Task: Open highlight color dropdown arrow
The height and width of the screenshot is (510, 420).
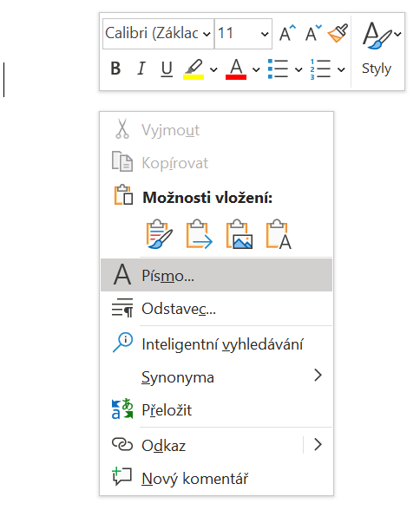Action: (213, 69)
